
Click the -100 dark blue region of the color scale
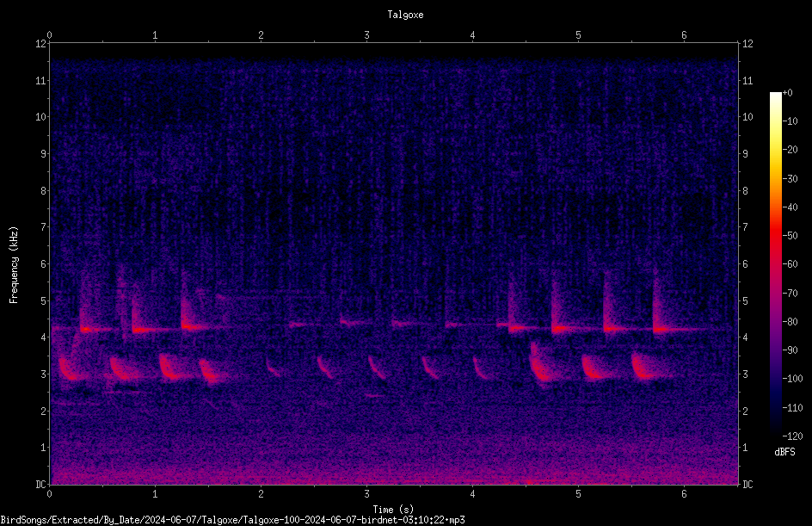pos(776,378)
